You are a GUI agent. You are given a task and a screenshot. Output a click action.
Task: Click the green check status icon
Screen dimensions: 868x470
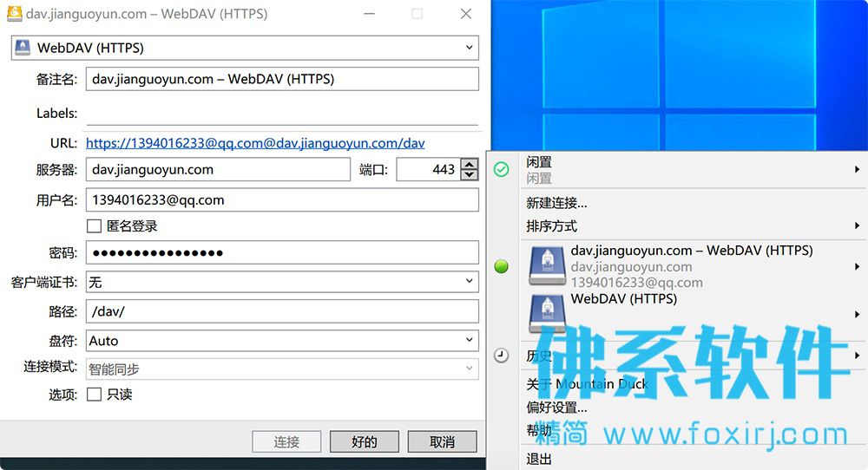(502, 169)
